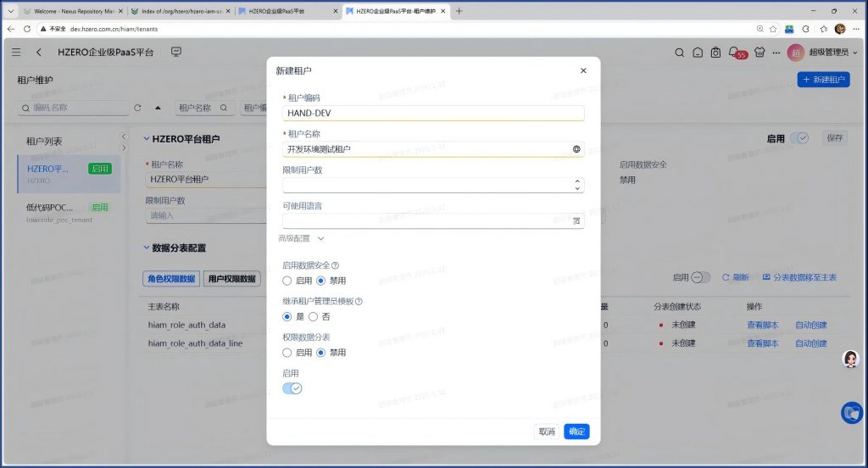Open the notification bell with 55 badge
This screenshot has height=468, width=868.
735,53
